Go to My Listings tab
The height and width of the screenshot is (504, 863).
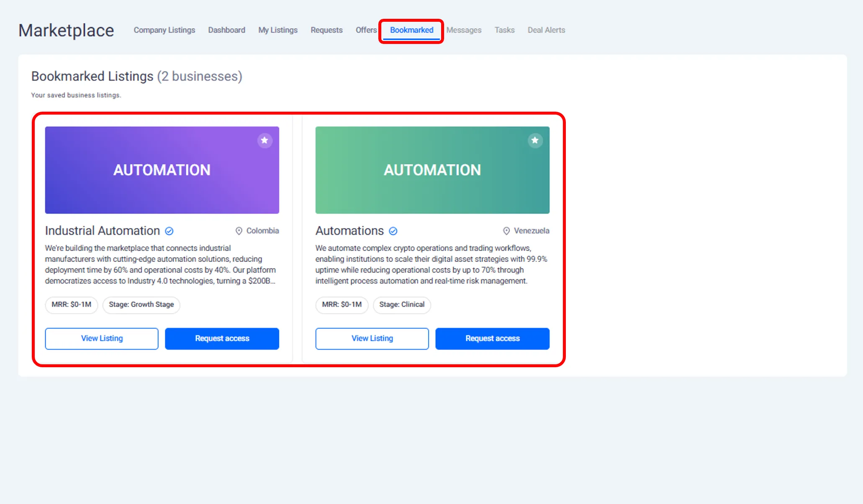tap(278, 30)
